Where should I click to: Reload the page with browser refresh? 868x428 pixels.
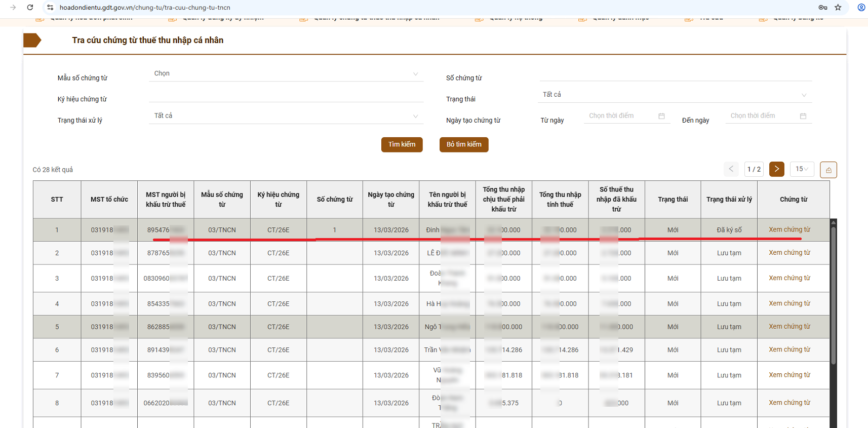tap(30, 8)
